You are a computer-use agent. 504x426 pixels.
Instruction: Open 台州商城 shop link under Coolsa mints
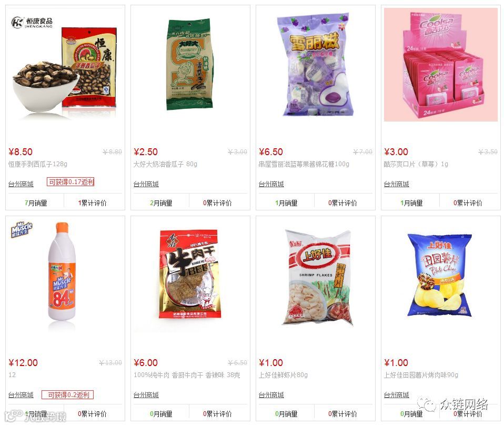[396, 184]
